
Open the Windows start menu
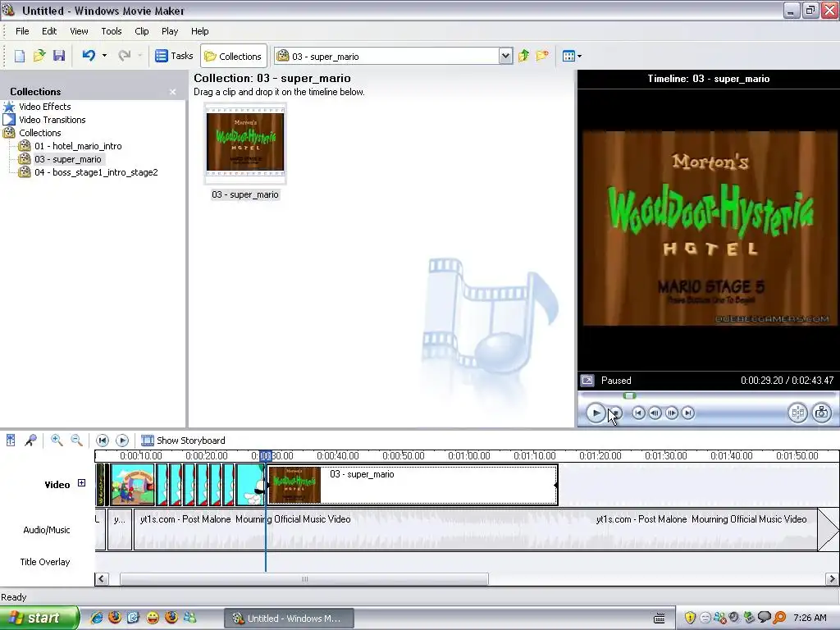[x=39, y=619]
